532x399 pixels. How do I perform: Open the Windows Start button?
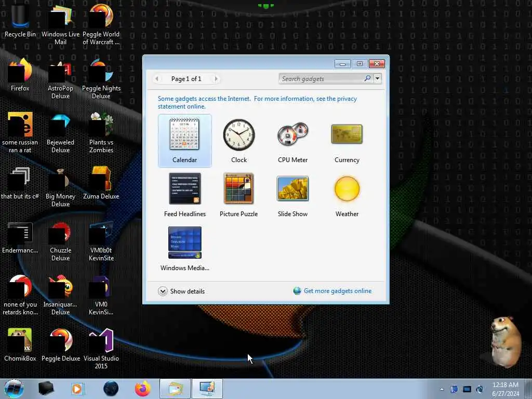point(14,389)
